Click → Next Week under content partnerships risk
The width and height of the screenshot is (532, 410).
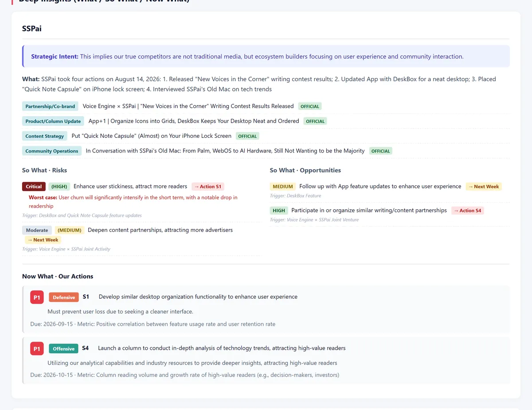click(x=43, y=240)
